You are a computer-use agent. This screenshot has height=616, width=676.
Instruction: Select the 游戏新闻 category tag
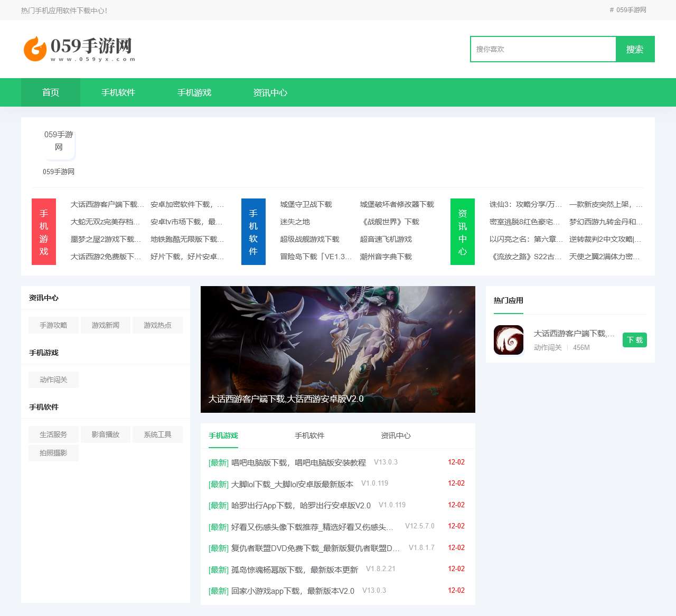105,325
